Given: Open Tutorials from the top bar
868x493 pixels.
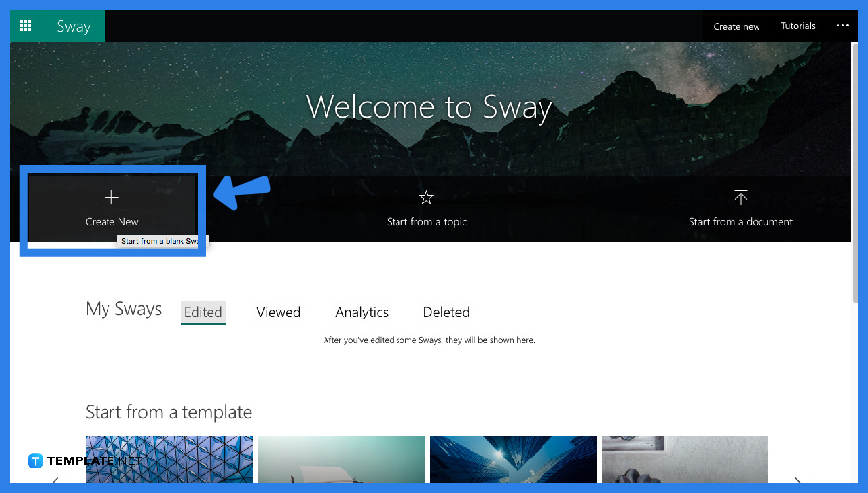Looking at the screenshot, I should [798, 26].
